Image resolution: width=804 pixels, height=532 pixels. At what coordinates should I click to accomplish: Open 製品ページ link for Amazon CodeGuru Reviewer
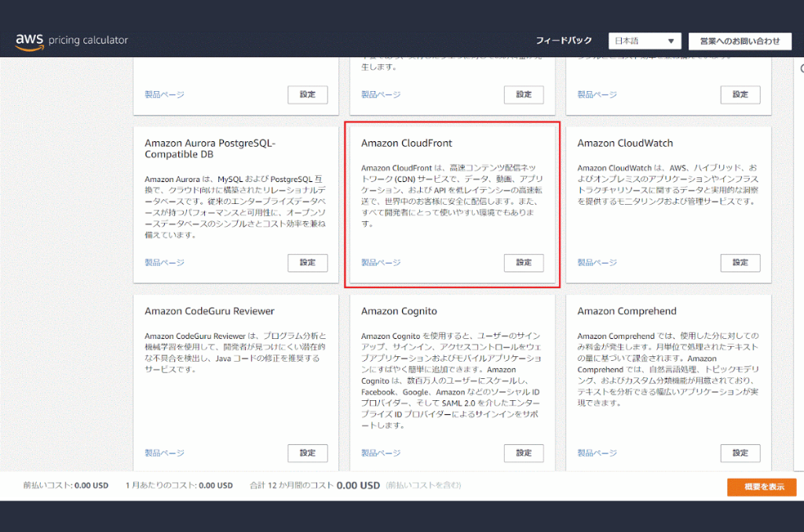pos(164,453)
